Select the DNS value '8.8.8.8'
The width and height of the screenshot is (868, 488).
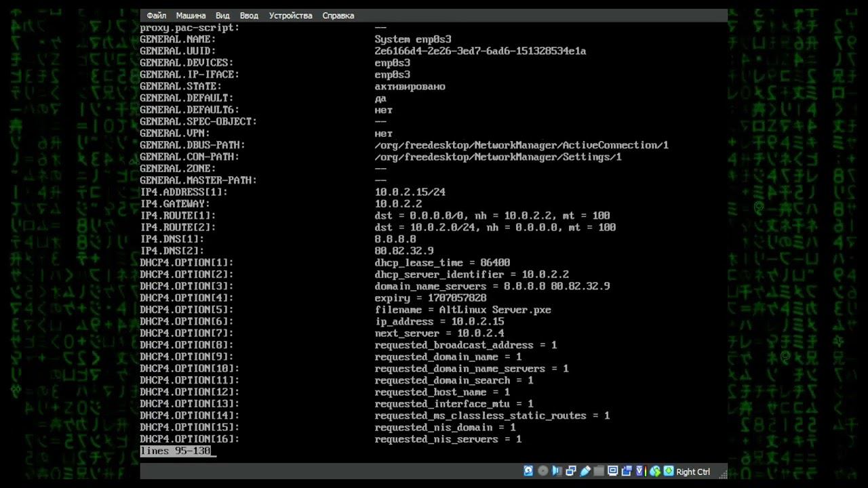[395, 239]
